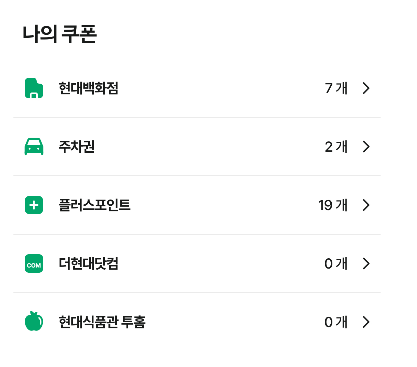Click the 7개 count for 현대백화점
The width and height of the screenshot is (417, 367).
[336, 88]
